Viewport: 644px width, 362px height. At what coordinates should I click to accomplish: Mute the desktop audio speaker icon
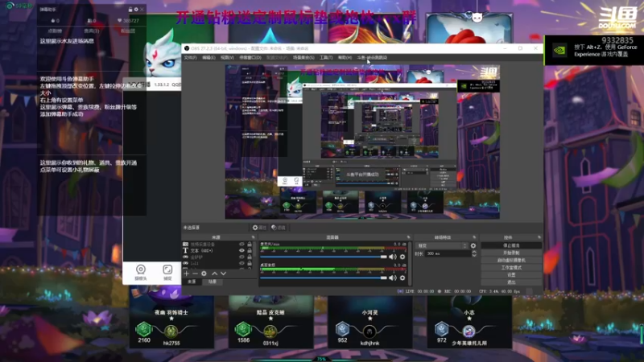pyautogui.click(x=393, y=278)
